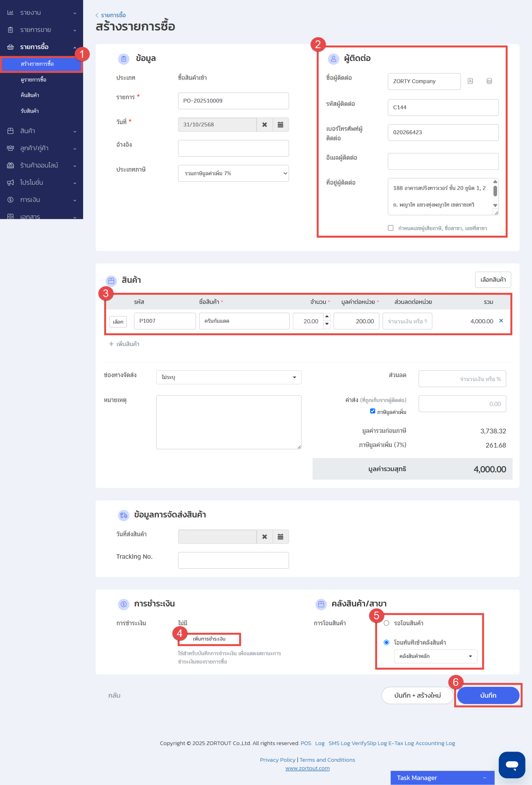532x785 pixels.
Task: Click เลือกสินค้า button in products section
Action: [x=492, y=280]
